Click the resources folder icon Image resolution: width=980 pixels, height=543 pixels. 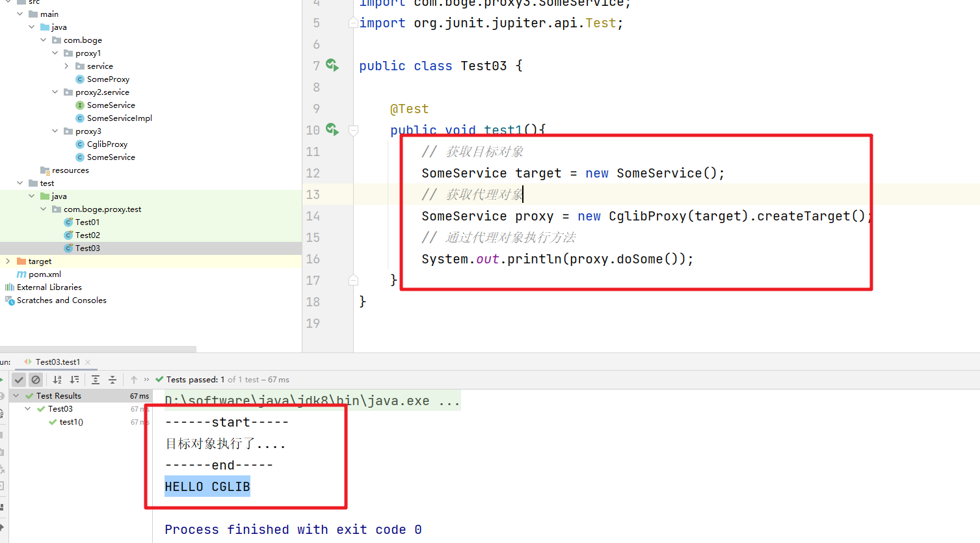click(45, 170)
